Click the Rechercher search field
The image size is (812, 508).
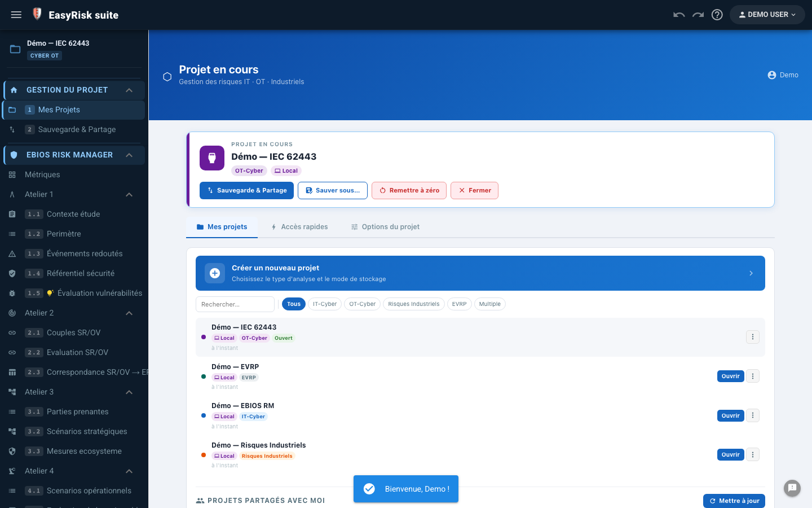point(235,304)
